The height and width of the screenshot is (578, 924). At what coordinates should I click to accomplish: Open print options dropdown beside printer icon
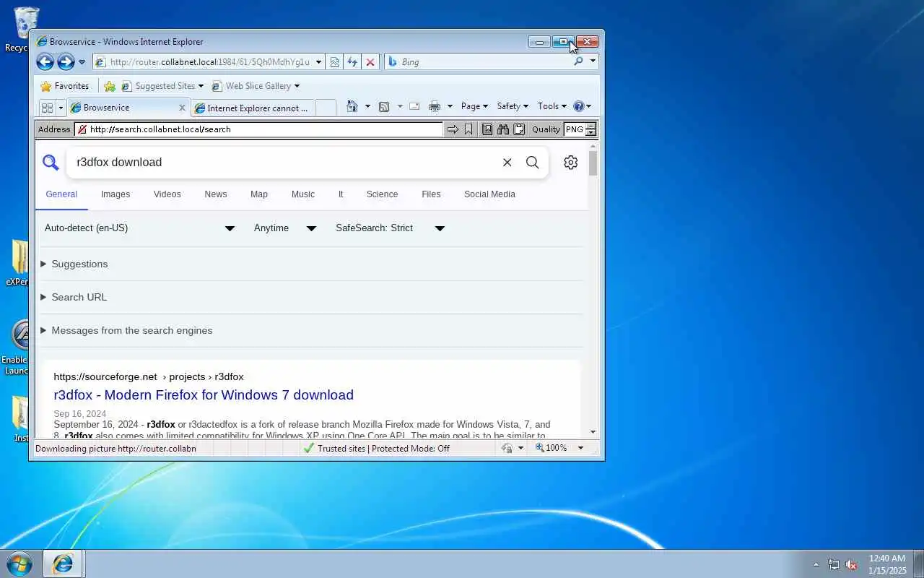click(450, 106)
